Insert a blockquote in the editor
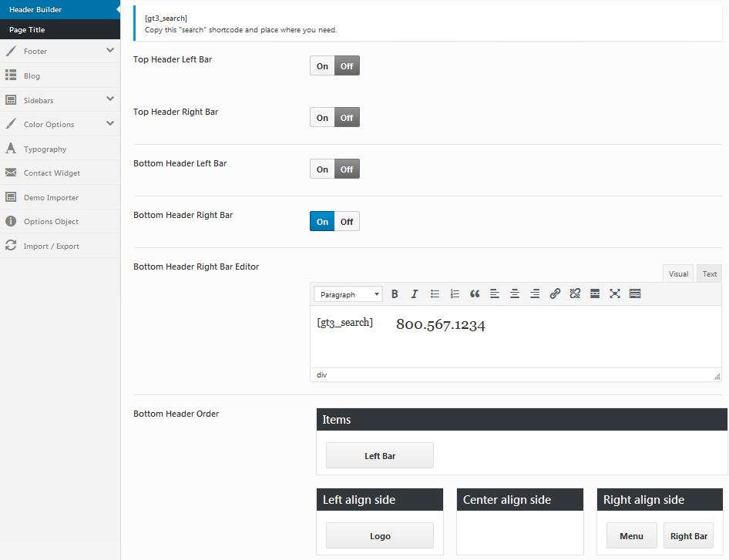Viewport: 729px width, 560px height. [x=475, y=294]
